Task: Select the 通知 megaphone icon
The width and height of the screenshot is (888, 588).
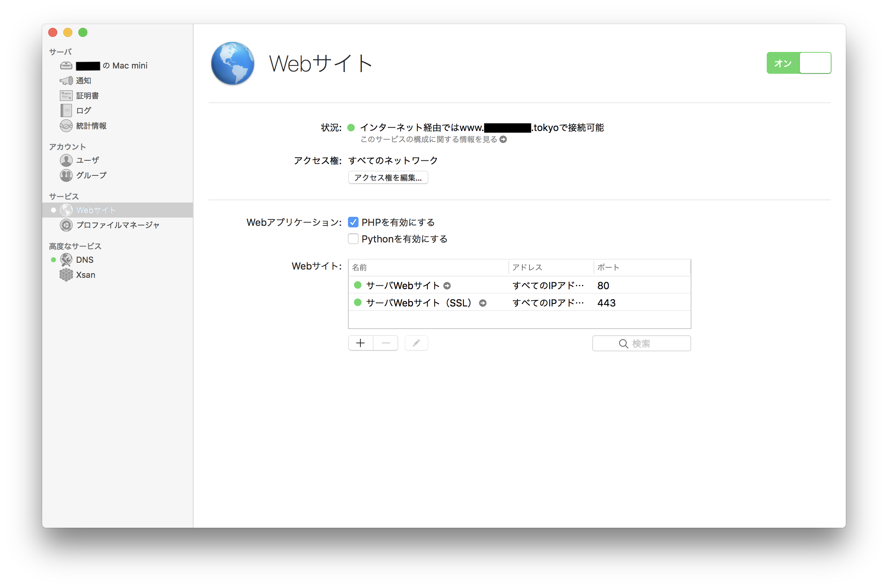Action: point(66,81)
